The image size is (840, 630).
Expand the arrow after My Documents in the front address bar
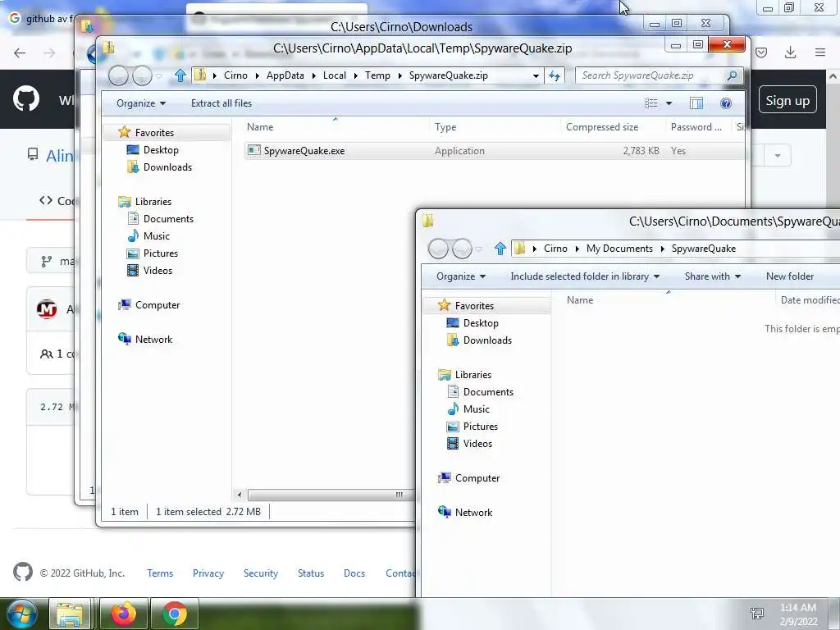coord(662,249)
